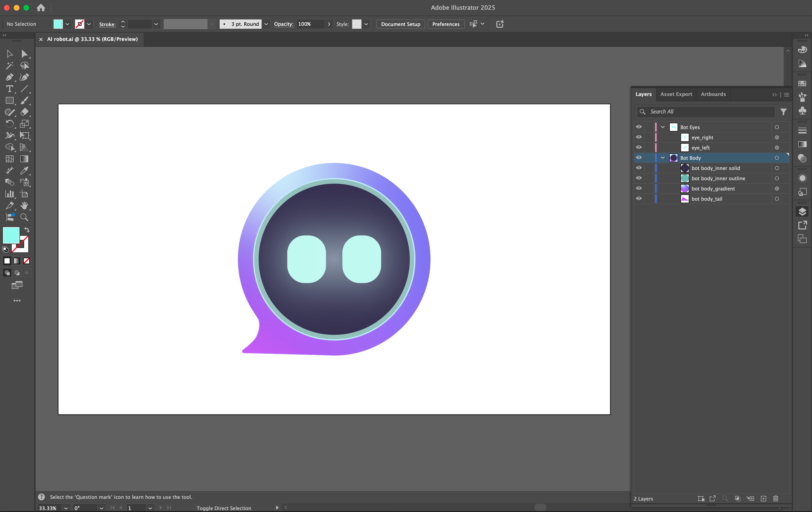Select the Rectangle tool

pos(9,100)
